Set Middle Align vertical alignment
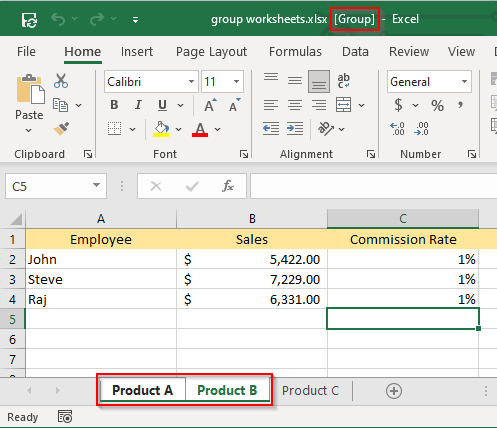This screenshot has width=497, height=428. click(295, 81)
